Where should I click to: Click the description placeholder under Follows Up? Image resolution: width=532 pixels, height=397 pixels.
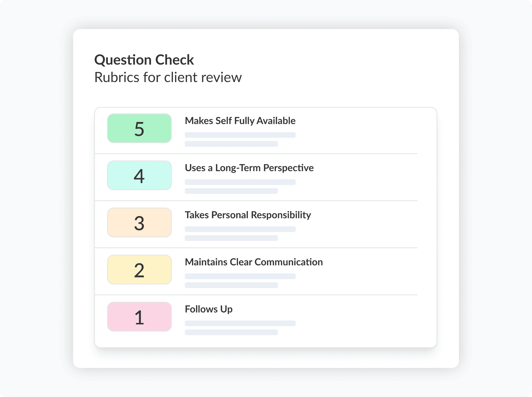click(240, 324)
